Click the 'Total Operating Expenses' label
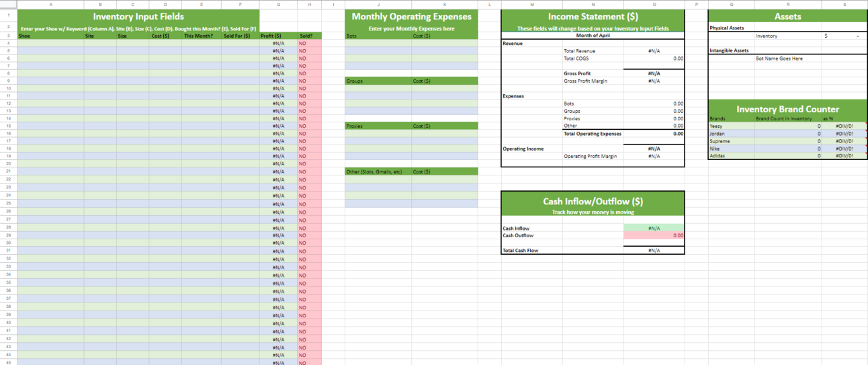The image size is (868, 365). point(593,134)
